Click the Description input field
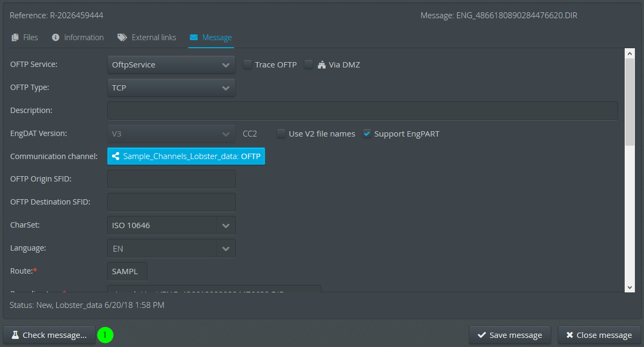The width and height of the screenshot is (644, 347). 362,110
